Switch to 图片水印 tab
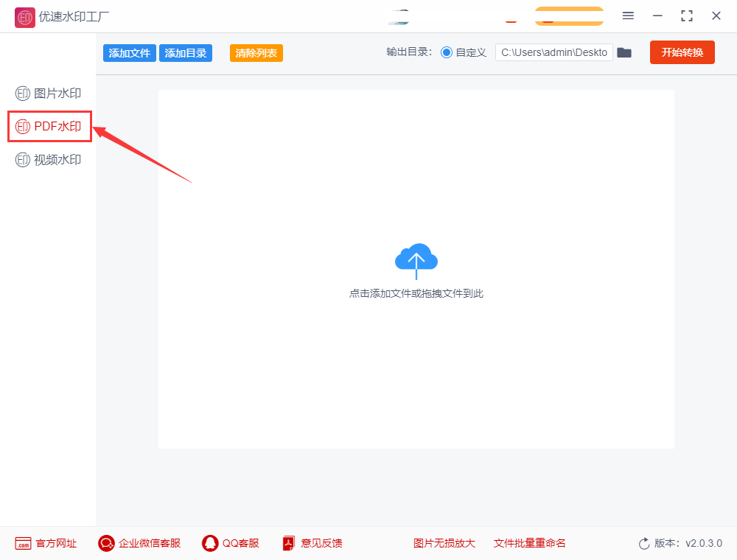This screenshot has height=560, width=737. (49, 94)
